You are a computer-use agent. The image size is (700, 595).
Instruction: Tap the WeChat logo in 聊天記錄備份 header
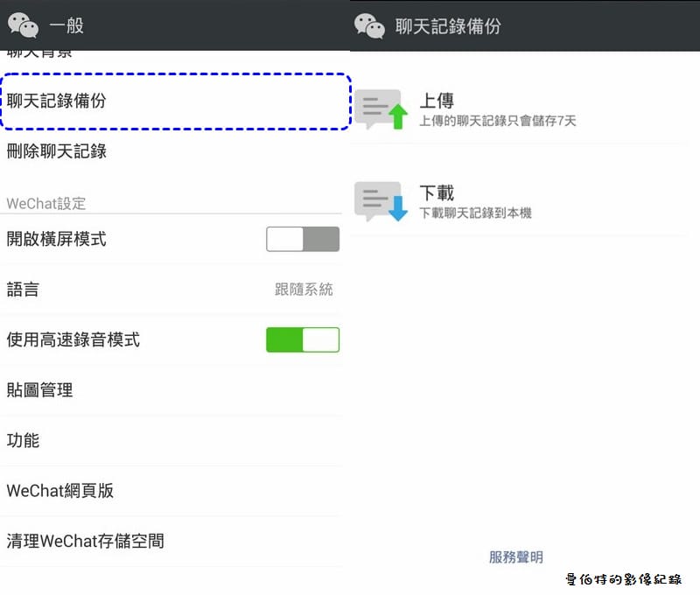pyautogui.click(x=369, y=26)
